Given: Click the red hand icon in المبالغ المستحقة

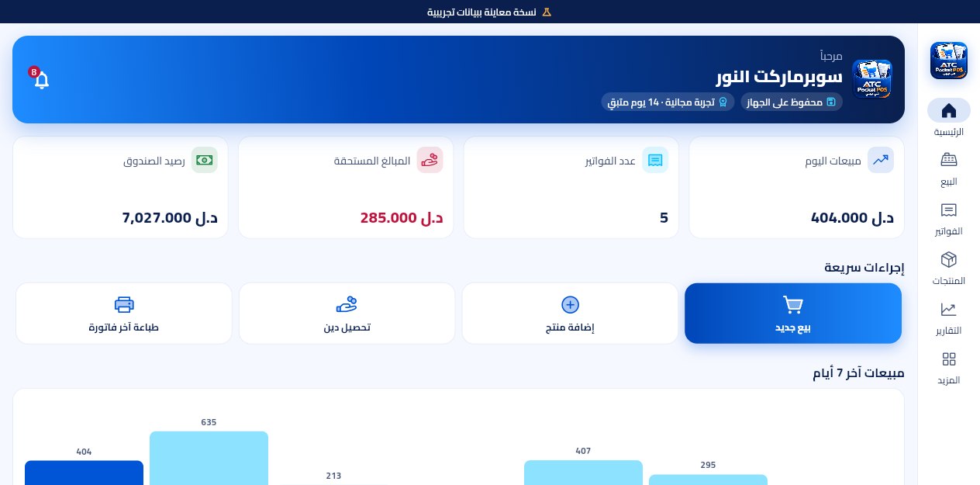Looking at the screenshot, I should (x=430, y=160).
